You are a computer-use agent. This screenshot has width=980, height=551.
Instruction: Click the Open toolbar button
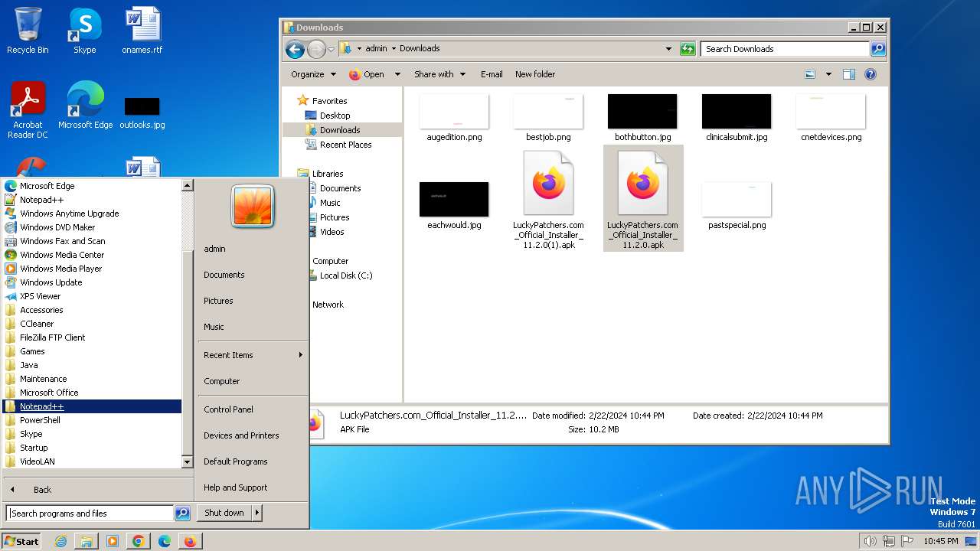(367, 74)
